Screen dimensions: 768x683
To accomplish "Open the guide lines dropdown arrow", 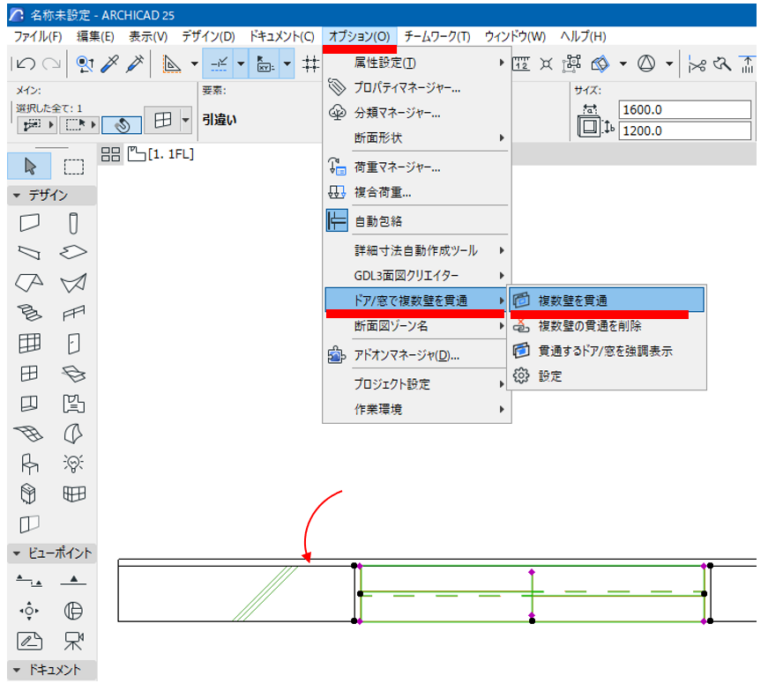I will click(194, 64).
